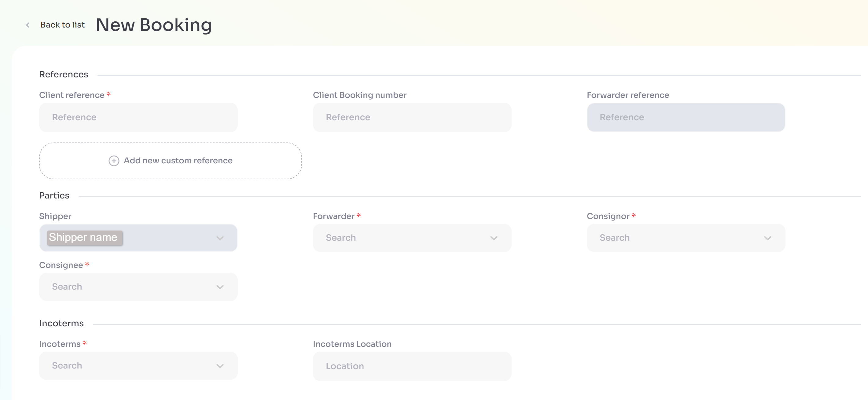868x400 pixels.
Task: Click the Client reference input field
Action: (138, 117)
